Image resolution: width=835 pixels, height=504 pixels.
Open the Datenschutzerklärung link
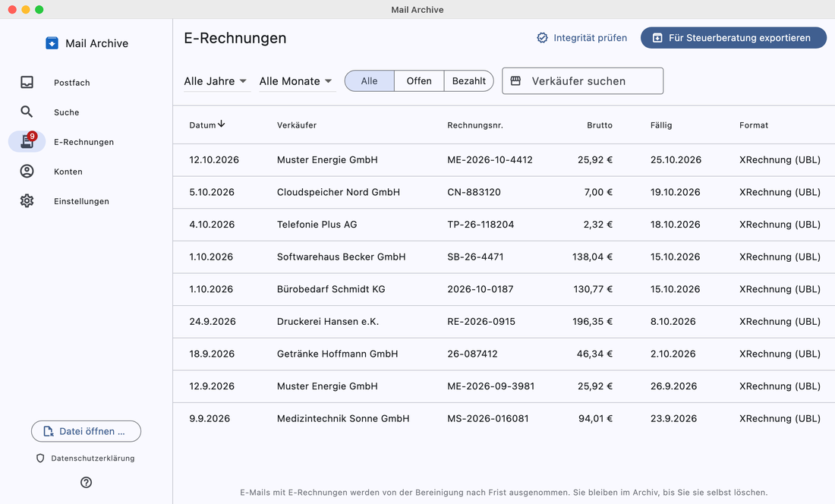[86, 458]
